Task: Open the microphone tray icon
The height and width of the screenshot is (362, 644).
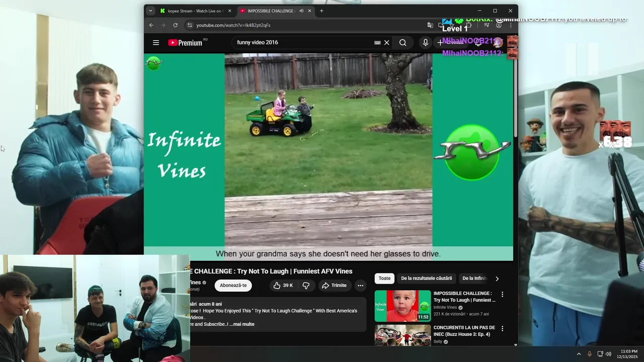Action: pos(590,354)
